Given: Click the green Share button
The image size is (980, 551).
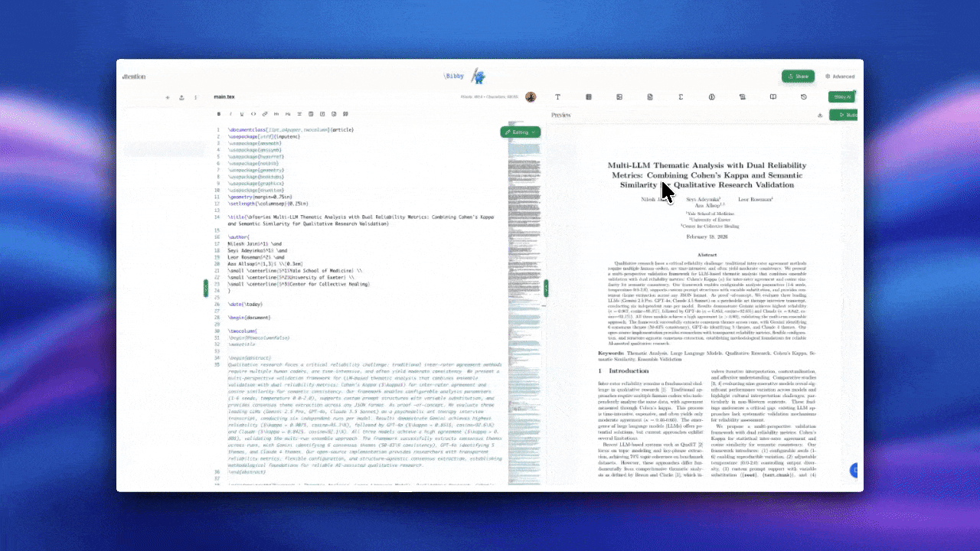Looking at the screenshot, I should [x=799, y=77].
